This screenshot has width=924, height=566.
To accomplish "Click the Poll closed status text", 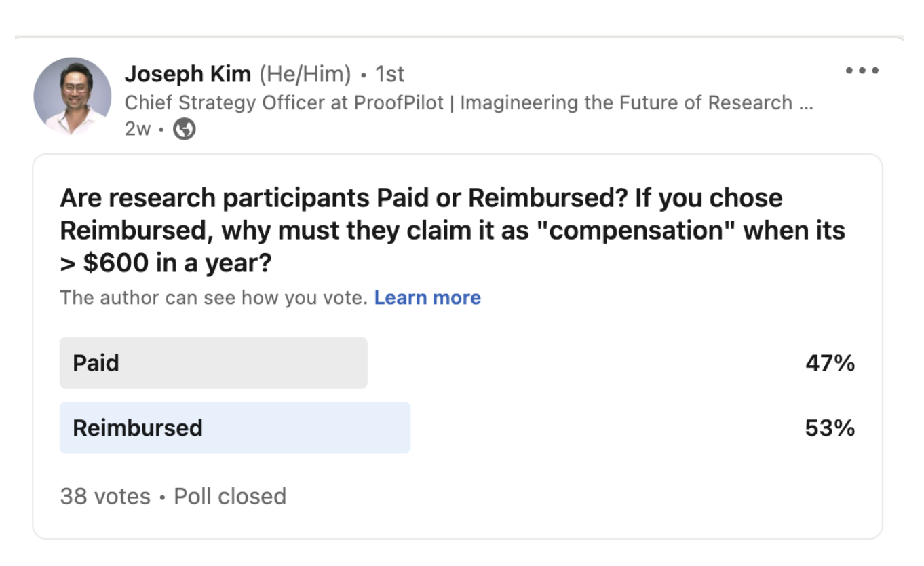I will point(230,496).
